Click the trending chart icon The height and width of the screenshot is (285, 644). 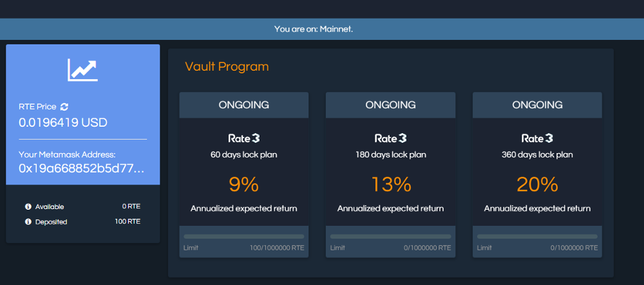point(82,70)
